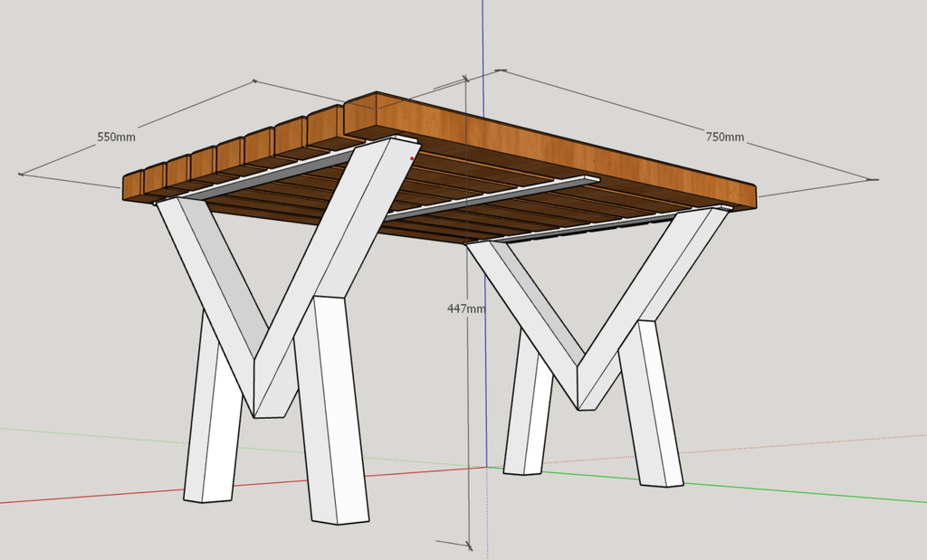Click the 550mm dimension label
927x560 pixels.
tap(117, 137)
